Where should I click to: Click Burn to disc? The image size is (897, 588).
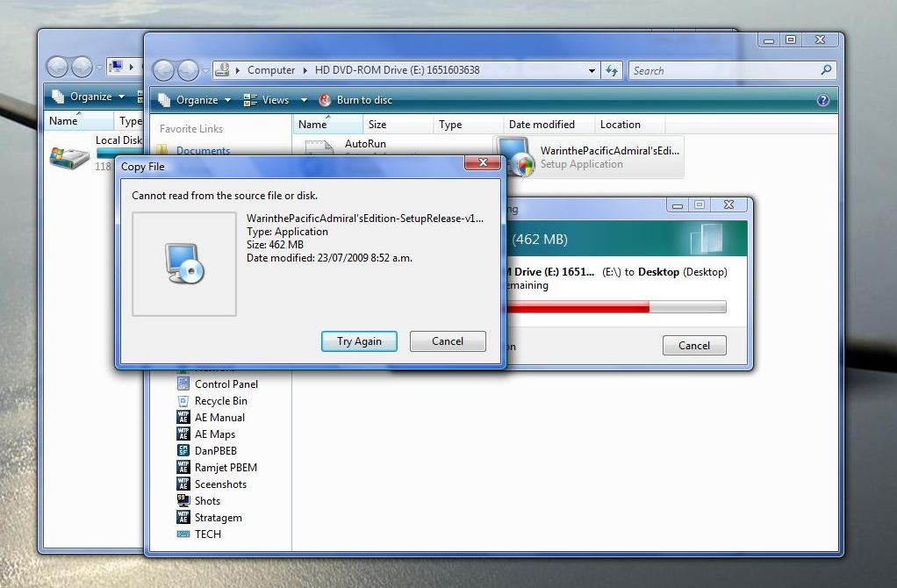[x=355, y=100]
